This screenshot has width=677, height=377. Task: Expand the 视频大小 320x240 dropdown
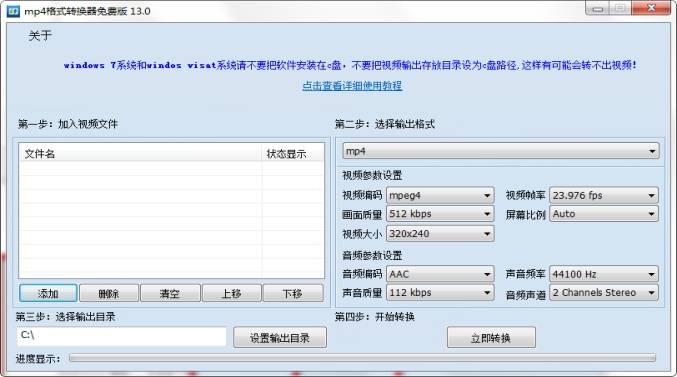pyautogui.click(x=440, y=234)
